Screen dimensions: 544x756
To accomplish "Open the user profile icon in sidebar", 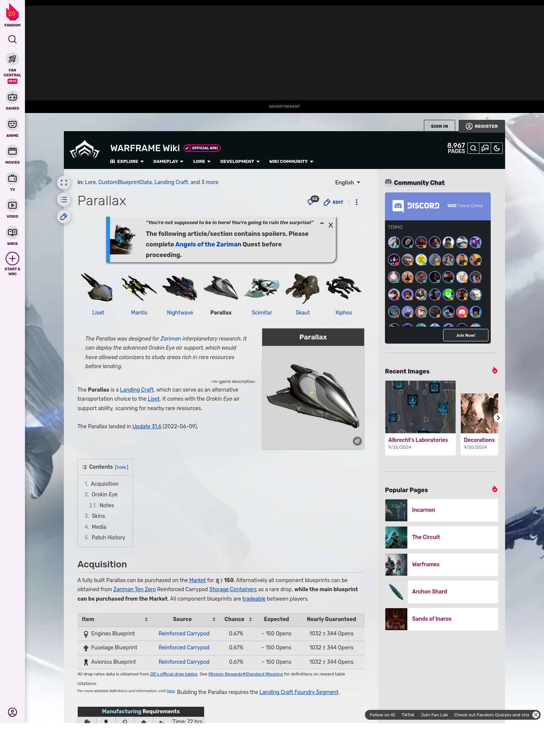I will (12, 712).
